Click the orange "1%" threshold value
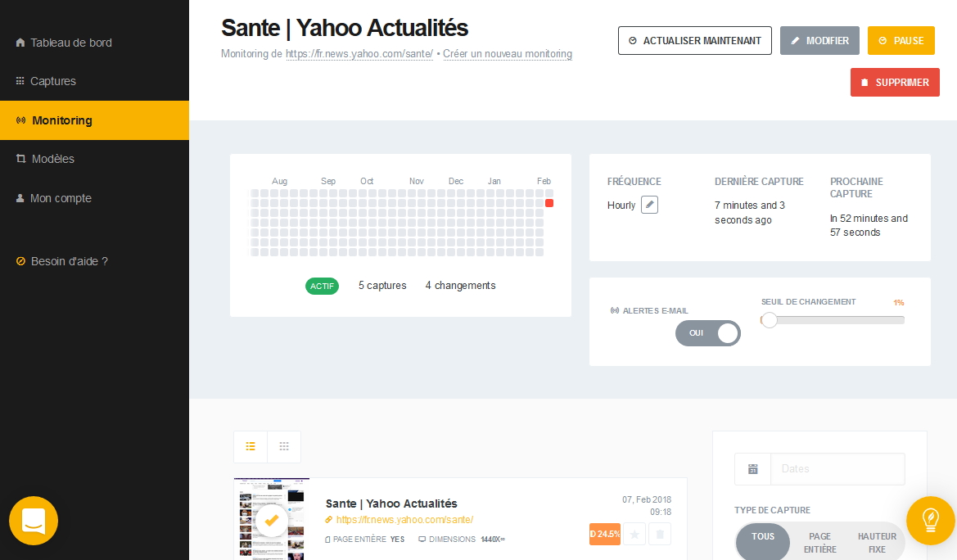 pos(898,303)
